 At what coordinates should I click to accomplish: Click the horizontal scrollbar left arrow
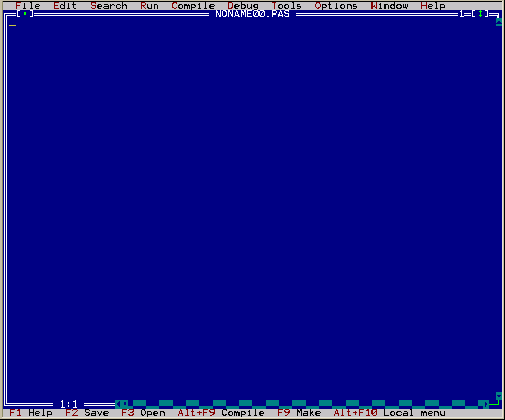click(x=118, y=404)
